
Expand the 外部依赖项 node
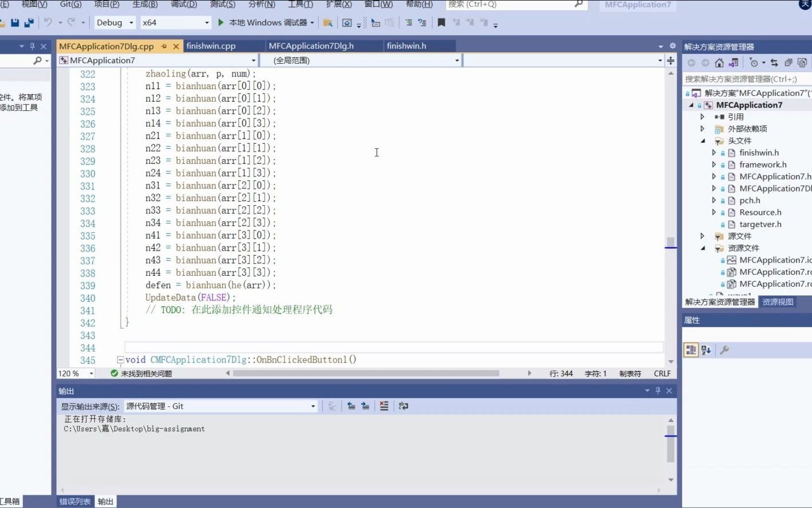pyautogui.click(x=702, y=129)
